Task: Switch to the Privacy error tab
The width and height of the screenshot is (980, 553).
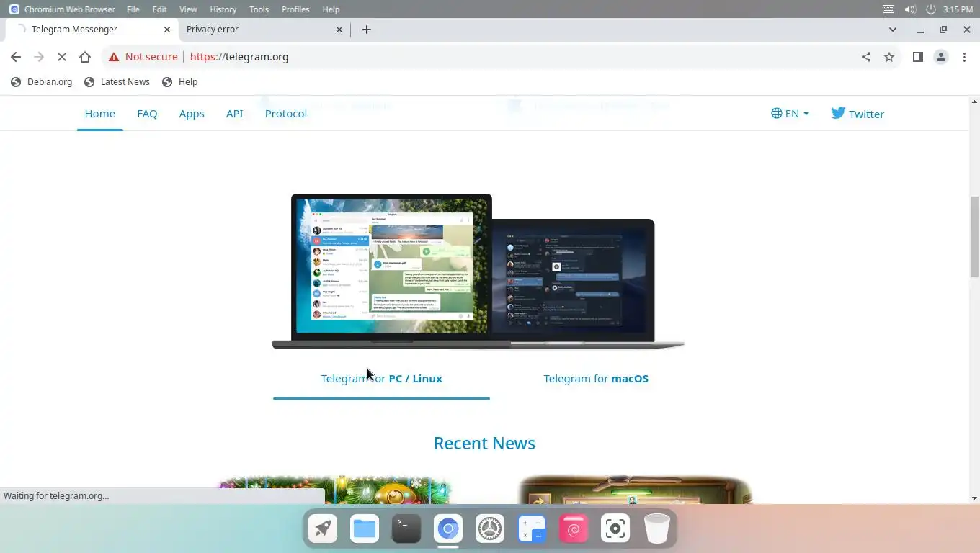Action: 264,30
